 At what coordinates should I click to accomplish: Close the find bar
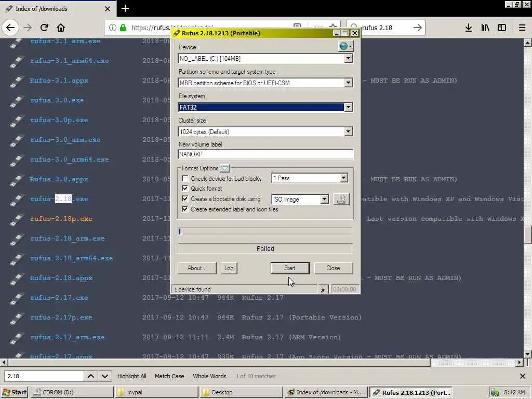coord(523,376)
